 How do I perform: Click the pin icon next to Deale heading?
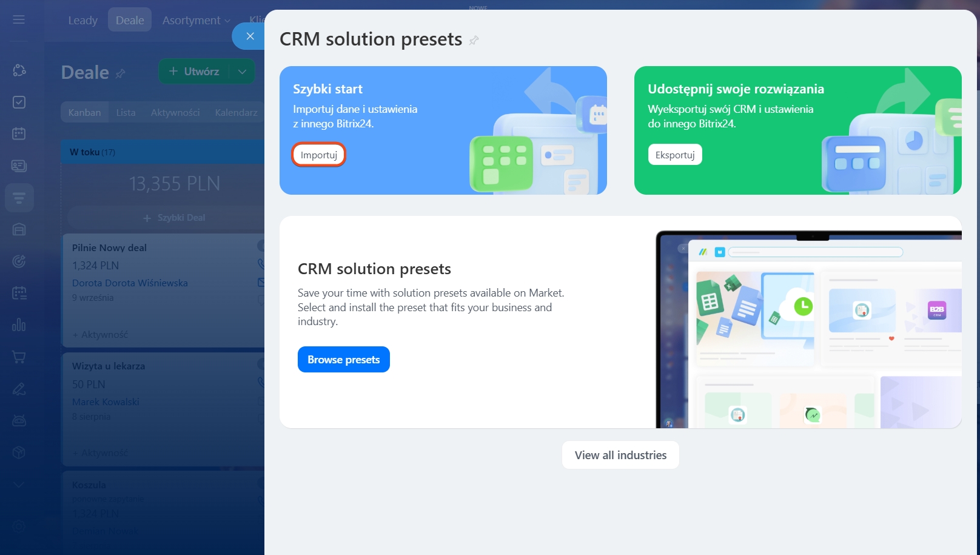[120, 73]
